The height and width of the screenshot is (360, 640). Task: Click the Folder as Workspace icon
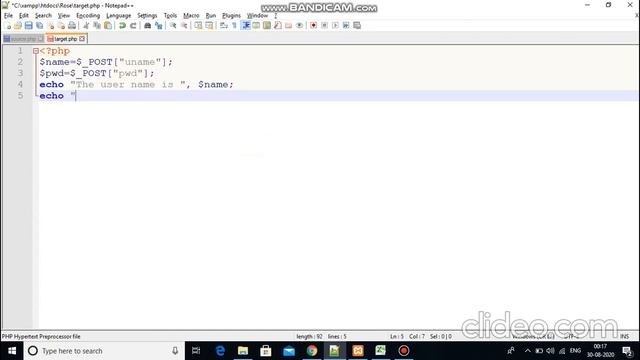(x=289, y=26)
